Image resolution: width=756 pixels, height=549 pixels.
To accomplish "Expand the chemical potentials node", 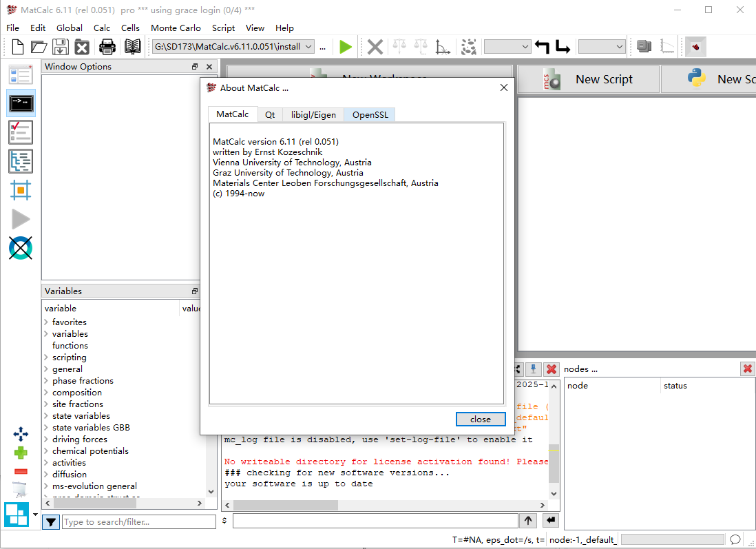I will pos(46,451).
